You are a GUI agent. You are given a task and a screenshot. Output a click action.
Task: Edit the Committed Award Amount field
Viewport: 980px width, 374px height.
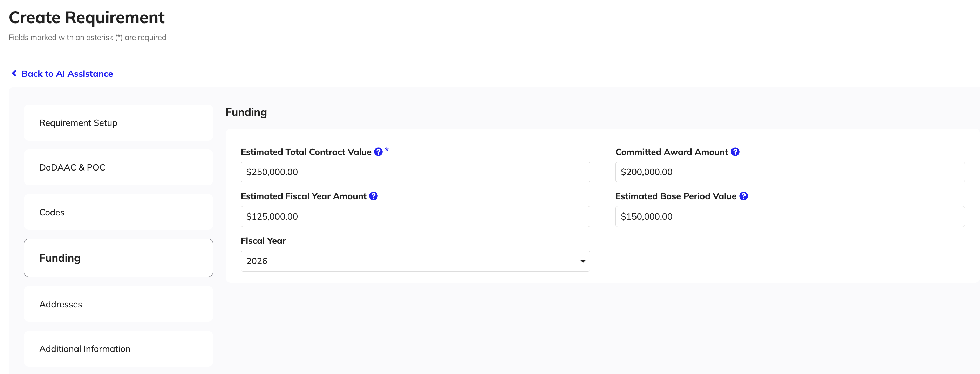[790, 172]
